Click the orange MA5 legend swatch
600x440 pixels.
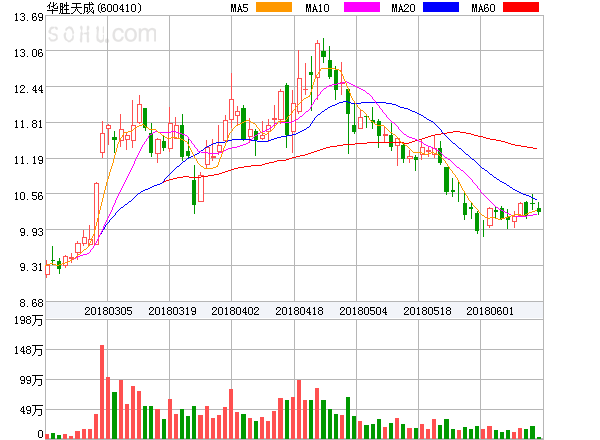tap(274, 7)
